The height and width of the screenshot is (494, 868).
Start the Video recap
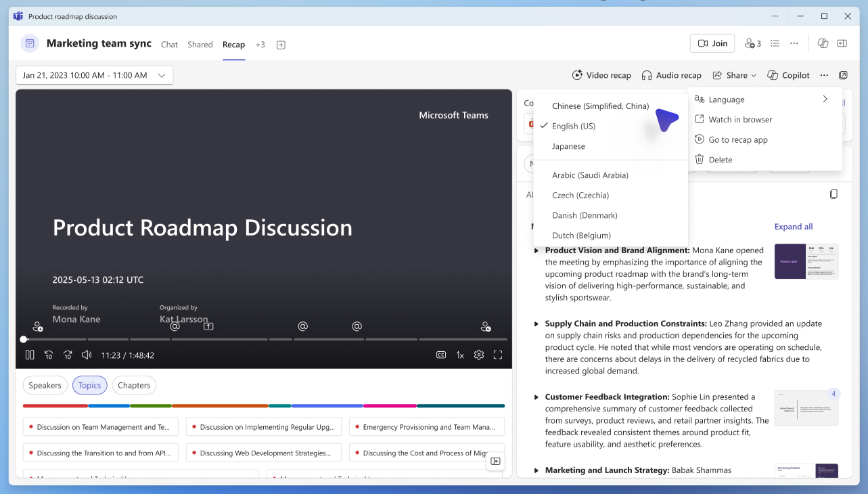(601, 75)
